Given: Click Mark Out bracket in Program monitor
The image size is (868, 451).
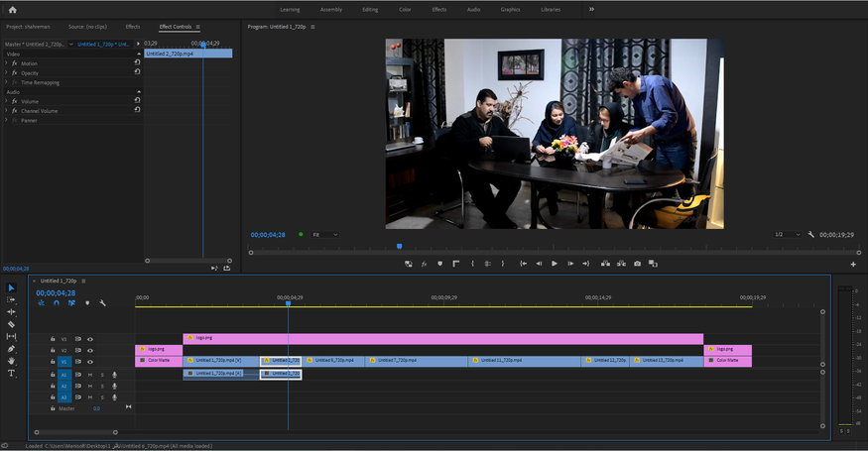Looking at the screenshot, I should pyautogui.click(x=503, y=264).
